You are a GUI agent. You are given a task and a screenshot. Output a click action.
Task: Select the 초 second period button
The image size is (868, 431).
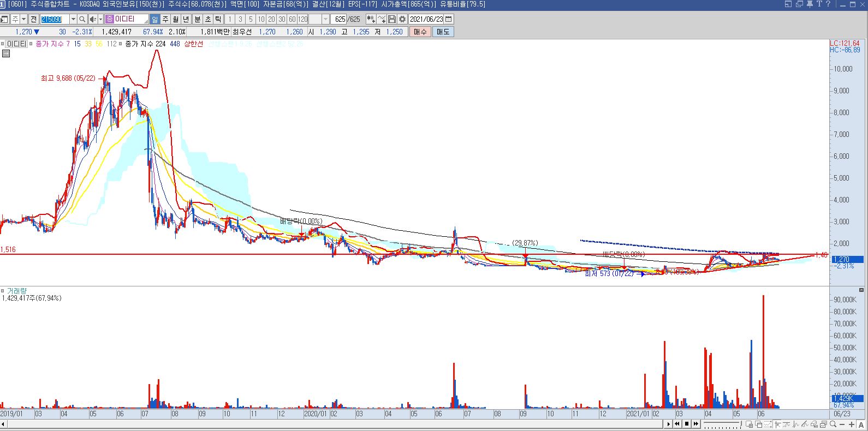pyautogui.click(x=207, y=19)
